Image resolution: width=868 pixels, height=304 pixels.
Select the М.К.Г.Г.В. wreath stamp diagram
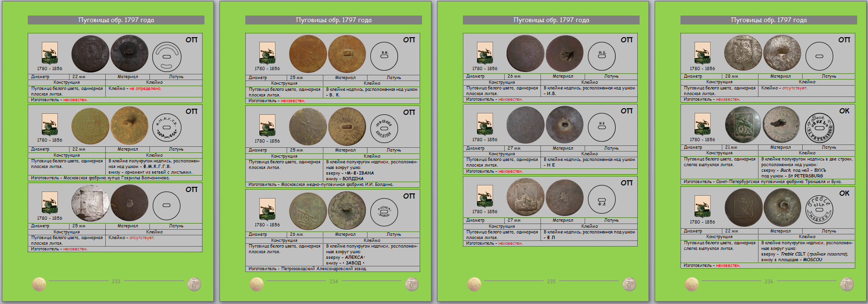166,127
